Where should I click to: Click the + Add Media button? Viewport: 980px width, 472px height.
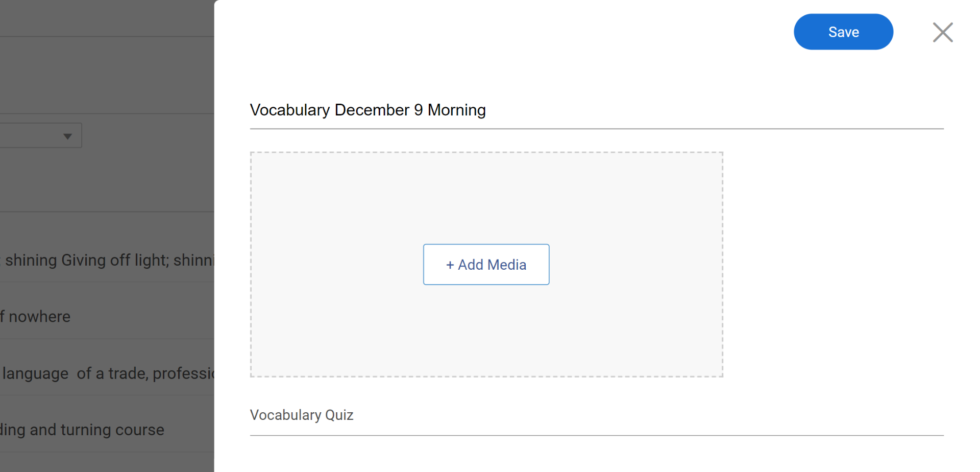pos(486,265)
